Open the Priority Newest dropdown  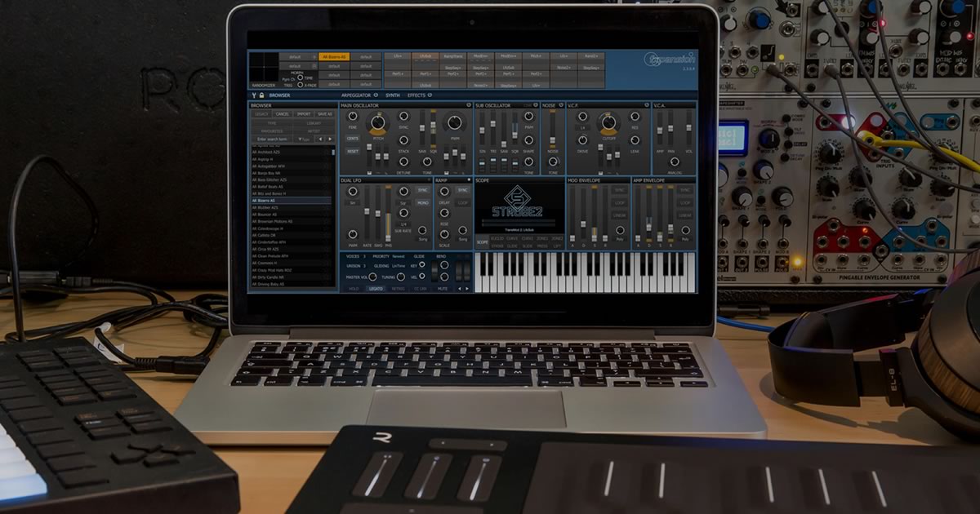pos(399,256)
